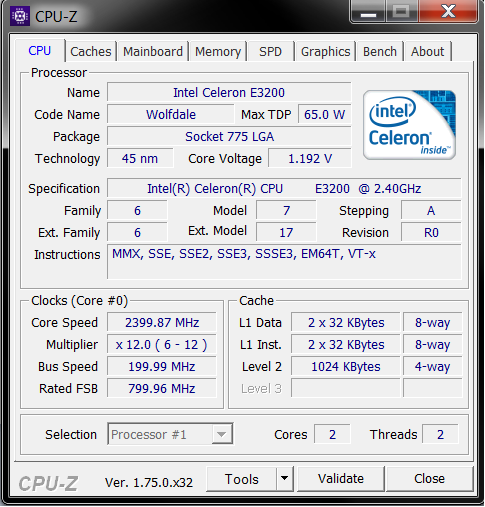Click the Multiplier x 12.0 value
The height and width of the screenshot is (507, 485).
162,344
